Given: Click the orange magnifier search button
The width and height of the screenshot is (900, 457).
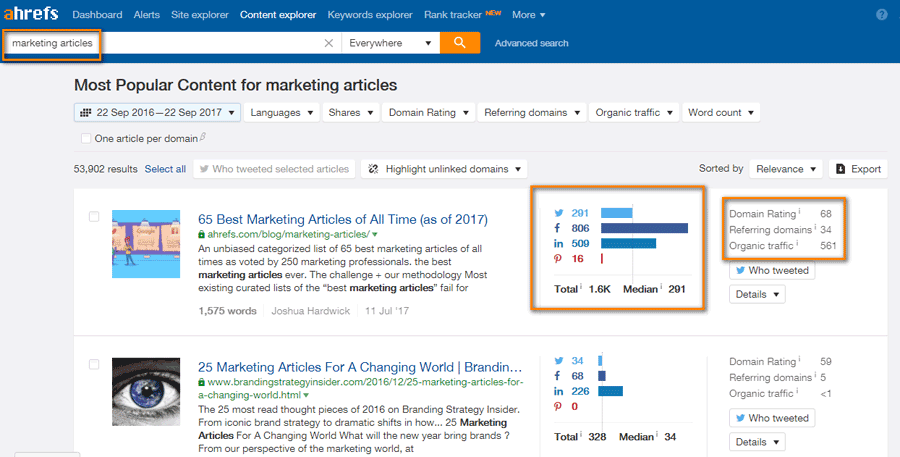Looking at the screenshot, I should [x=460, y=43].
